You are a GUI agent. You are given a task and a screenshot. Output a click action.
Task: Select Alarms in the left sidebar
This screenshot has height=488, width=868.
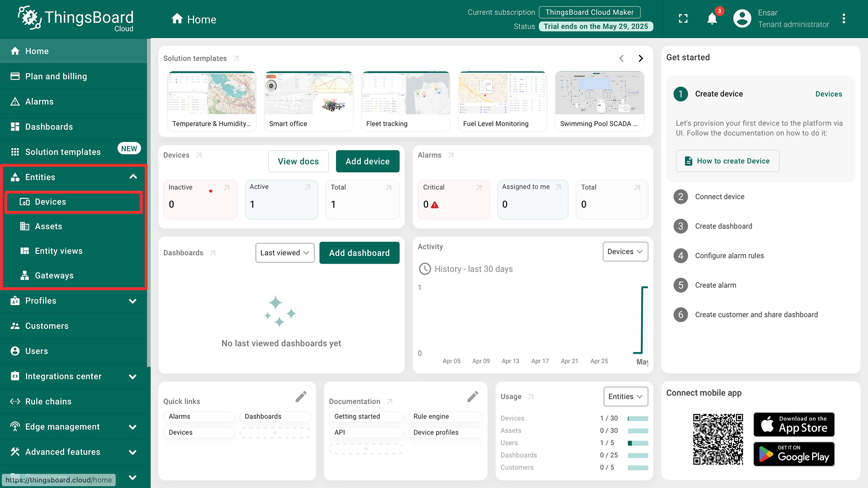[38, 101]
